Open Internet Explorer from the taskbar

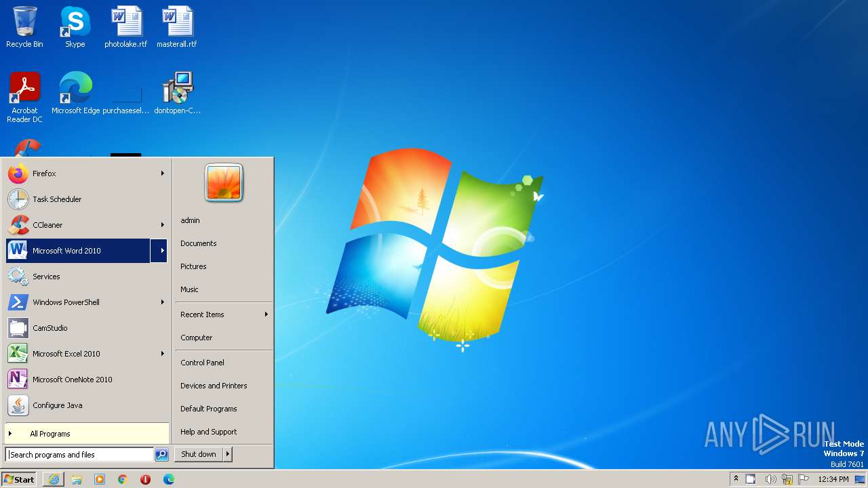pos(54,479)
